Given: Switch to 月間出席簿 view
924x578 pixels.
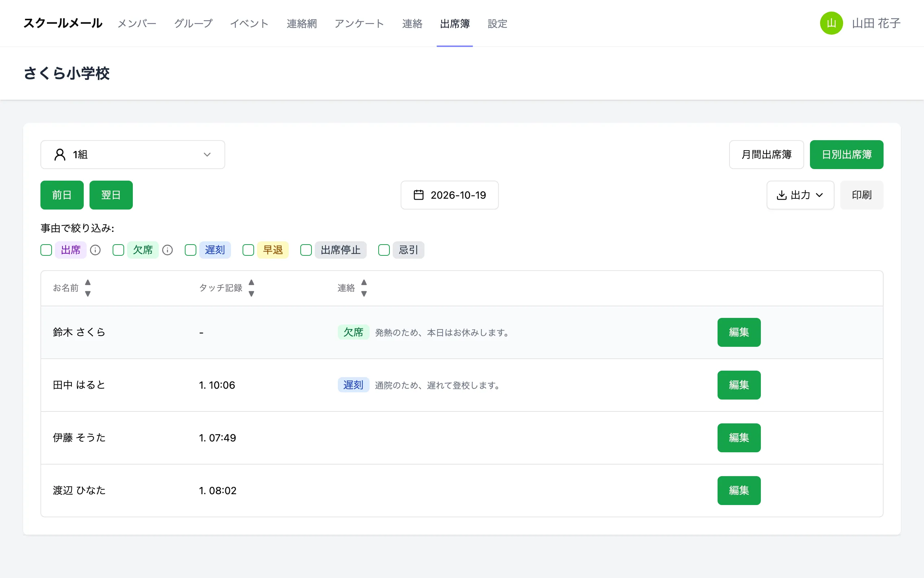Looking at the screenshot, I should [x=766, y=155].
